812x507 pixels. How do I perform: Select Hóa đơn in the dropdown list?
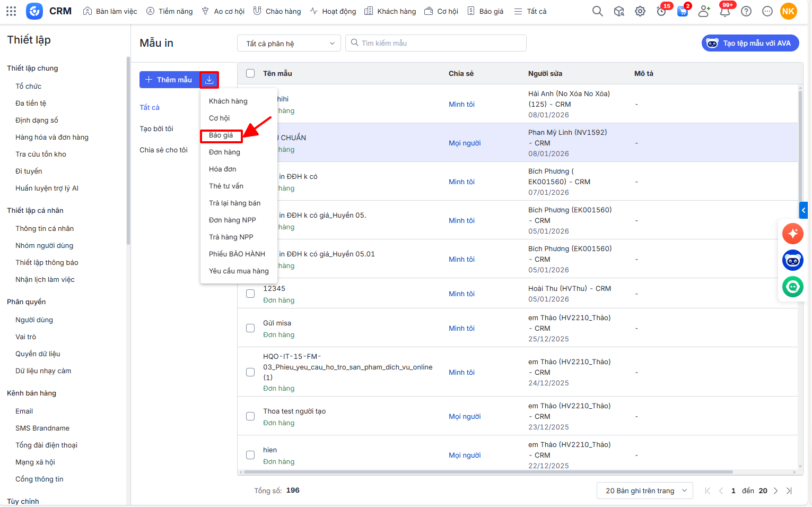223,169
